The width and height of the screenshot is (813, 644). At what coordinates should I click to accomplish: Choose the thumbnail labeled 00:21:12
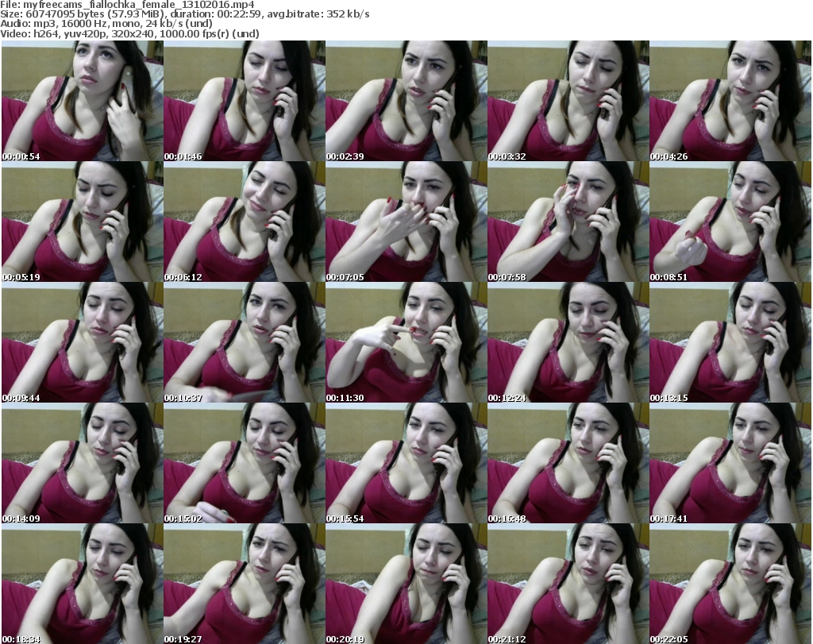coord(568,584)
